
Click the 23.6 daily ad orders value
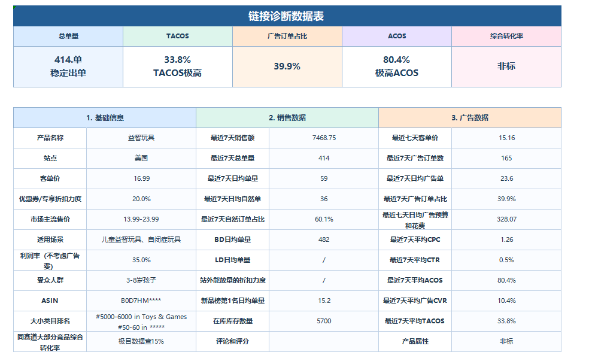click(x=506, y=178)
